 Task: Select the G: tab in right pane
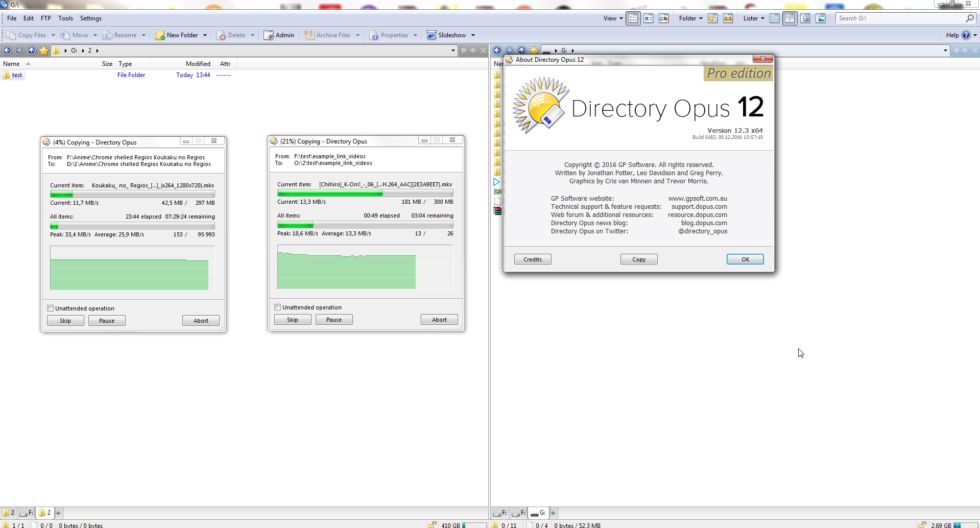[x=538, y=513]
